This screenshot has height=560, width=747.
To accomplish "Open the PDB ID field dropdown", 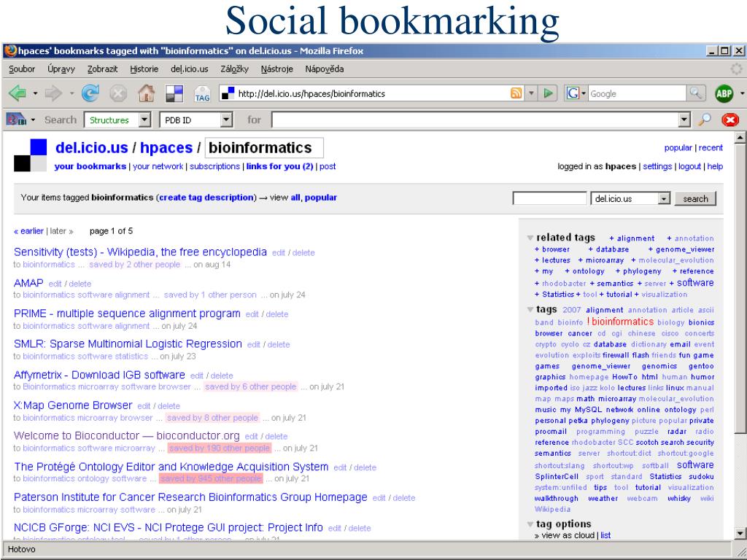I will pyautogui.click(x=227, y=120).
